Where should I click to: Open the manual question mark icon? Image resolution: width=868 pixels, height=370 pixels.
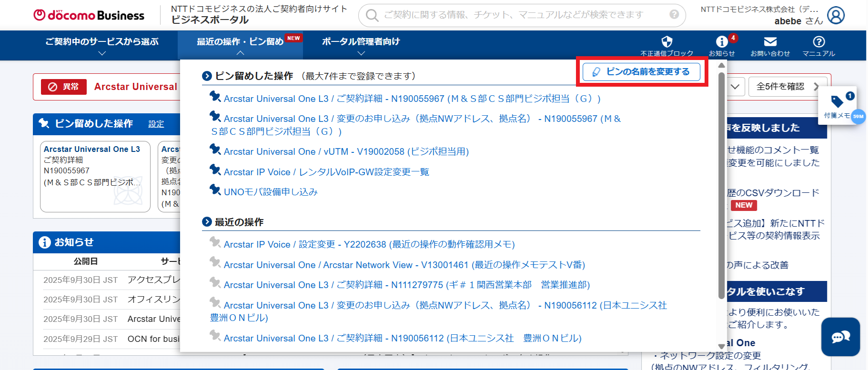tap(818, 42)
